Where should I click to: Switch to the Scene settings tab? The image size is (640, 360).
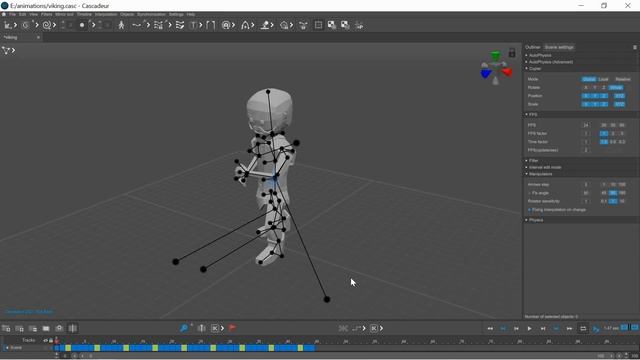coord(559,47)
